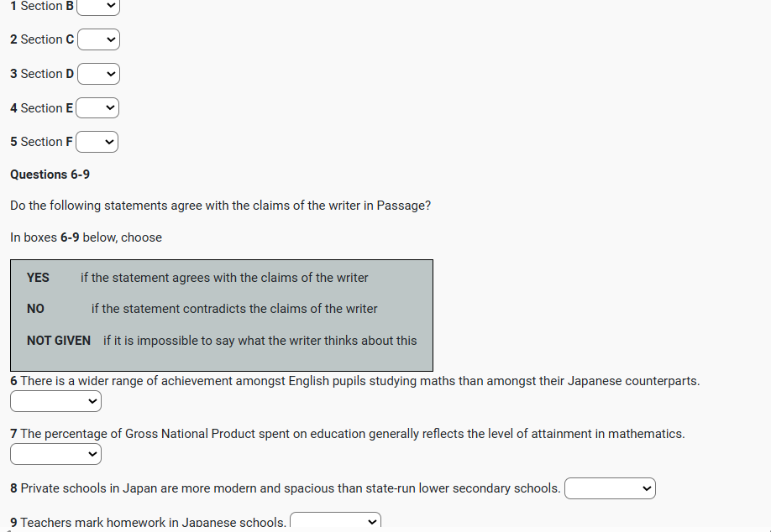Click the "NOT GIVEN" label in the grey box
The image size is (771, 532).
59,341
